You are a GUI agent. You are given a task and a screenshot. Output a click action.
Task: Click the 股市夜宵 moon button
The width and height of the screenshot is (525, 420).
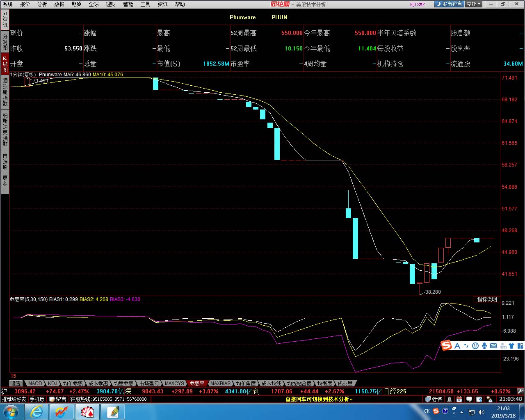pos(449,4)
